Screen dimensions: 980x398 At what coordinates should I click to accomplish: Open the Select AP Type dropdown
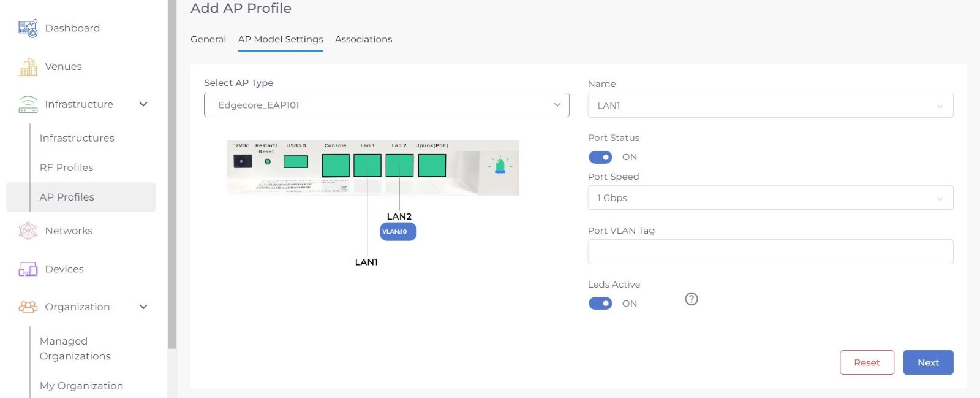coord(386,105)
